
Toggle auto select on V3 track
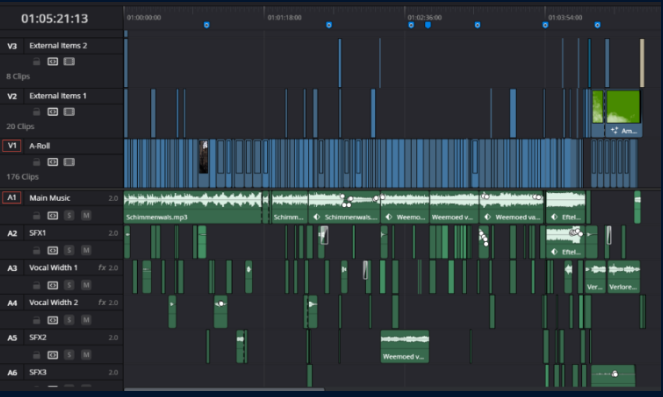point(52,62)
